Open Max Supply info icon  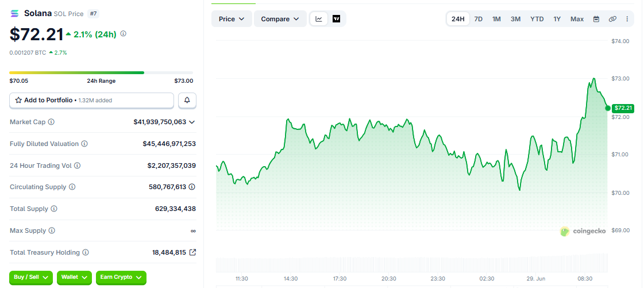[52, 231]
